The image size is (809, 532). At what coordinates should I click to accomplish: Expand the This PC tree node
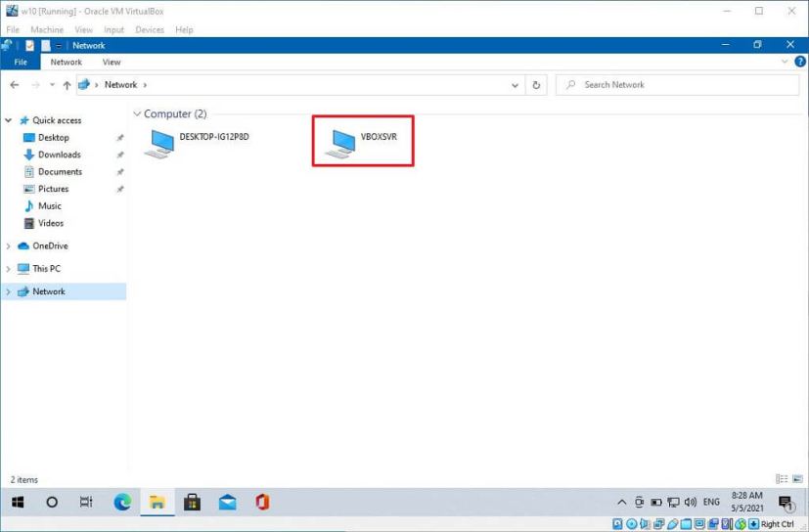click(x=8, y=269)
